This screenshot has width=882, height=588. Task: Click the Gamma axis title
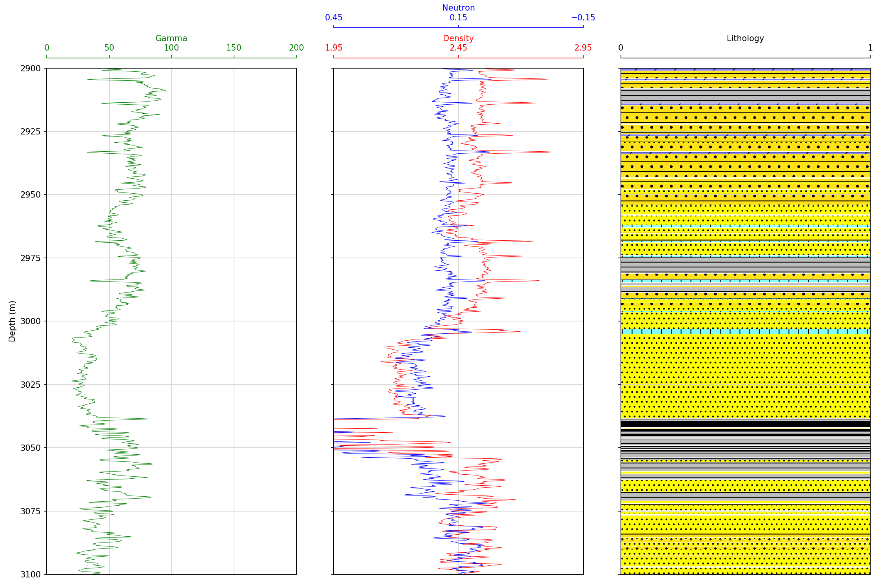point(171,38)
